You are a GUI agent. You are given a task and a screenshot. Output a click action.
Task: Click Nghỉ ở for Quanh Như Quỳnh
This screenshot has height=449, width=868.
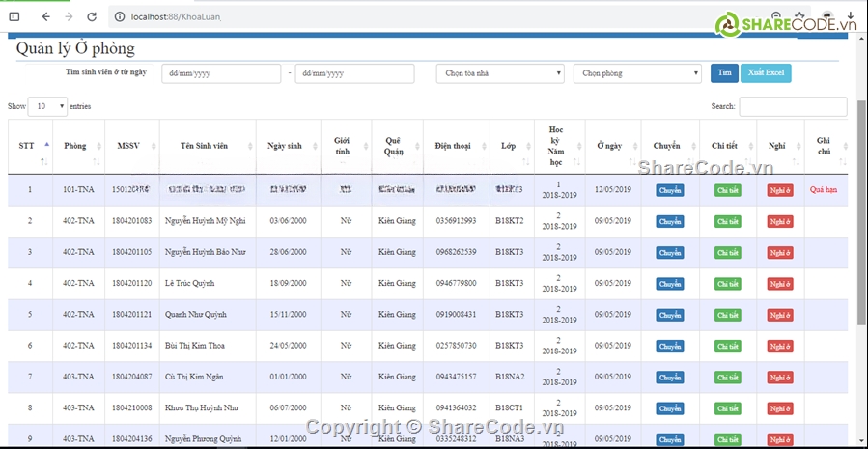tap(780, 315)
